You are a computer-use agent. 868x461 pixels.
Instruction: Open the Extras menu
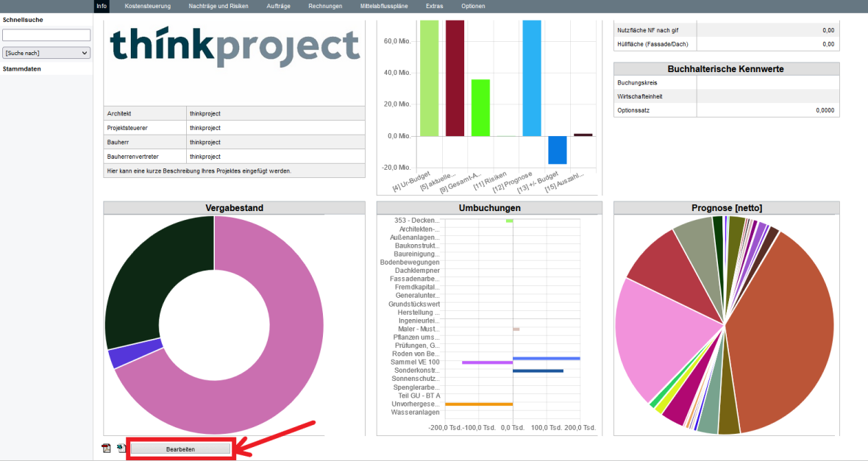435,6
